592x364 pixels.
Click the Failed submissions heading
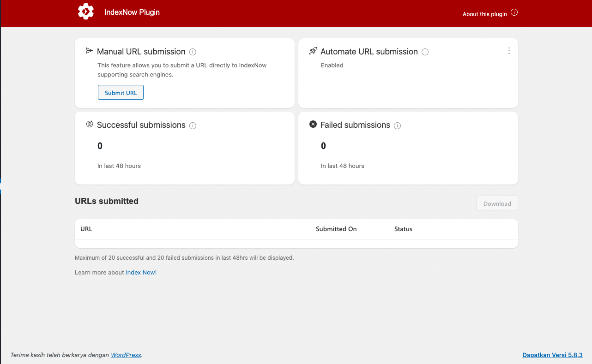355,125
